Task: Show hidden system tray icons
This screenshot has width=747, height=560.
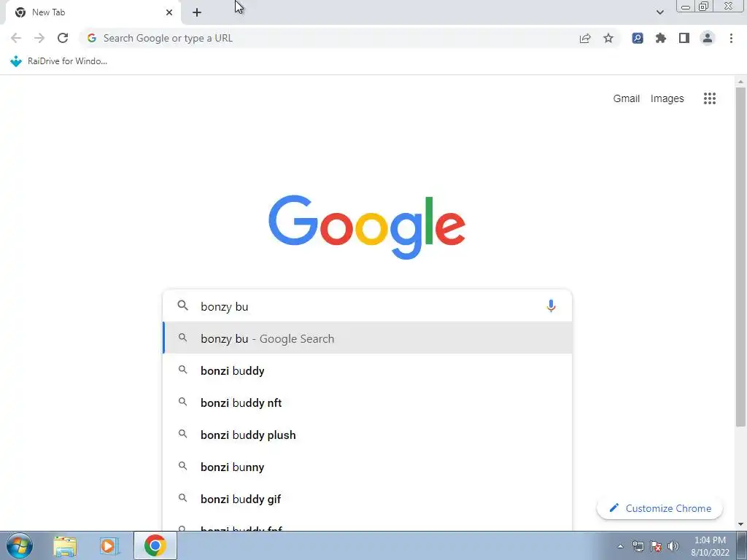Action: click(620, 546)
